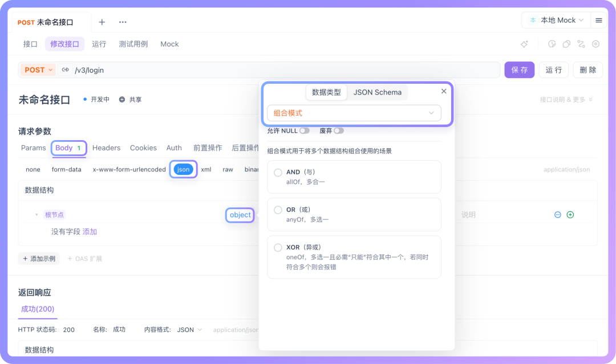Select the xml body type
This screenshot has width=616, height=364.
pyautogui.click(x=206, y=169)
